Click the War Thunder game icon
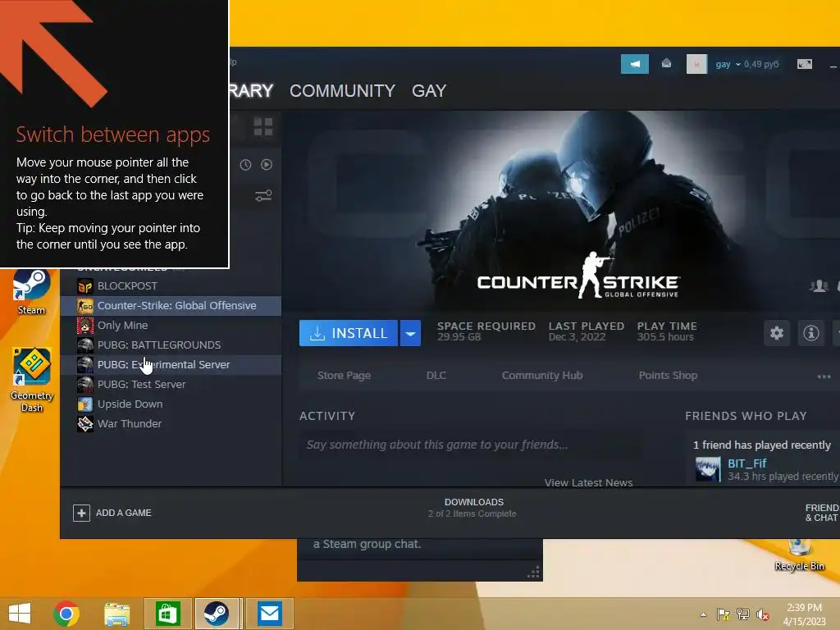Image resolution: width=840 pixels, height=630 pixels. click(85, 424)
